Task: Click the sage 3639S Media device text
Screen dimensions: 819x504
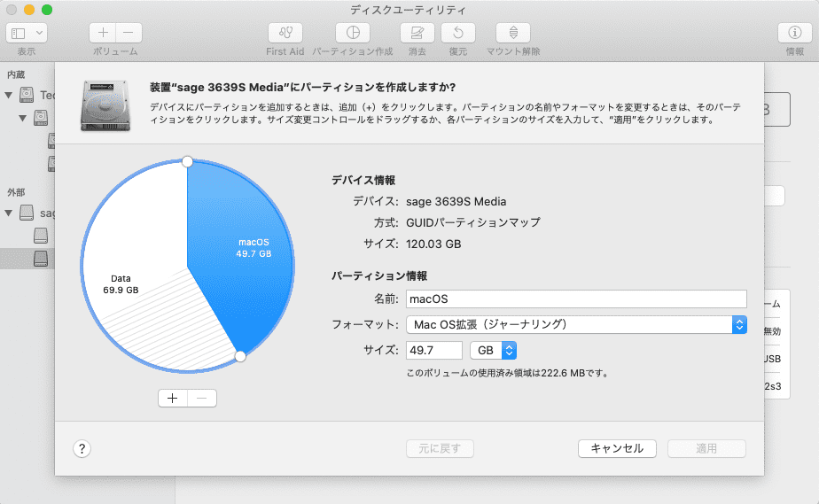Action: [456, 201]
